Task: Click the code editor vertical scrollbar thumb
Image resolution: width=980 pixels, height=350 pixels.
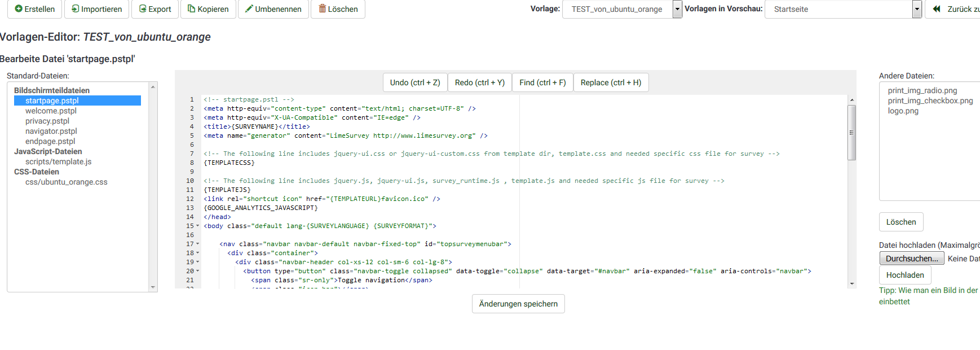Action: 851,133
